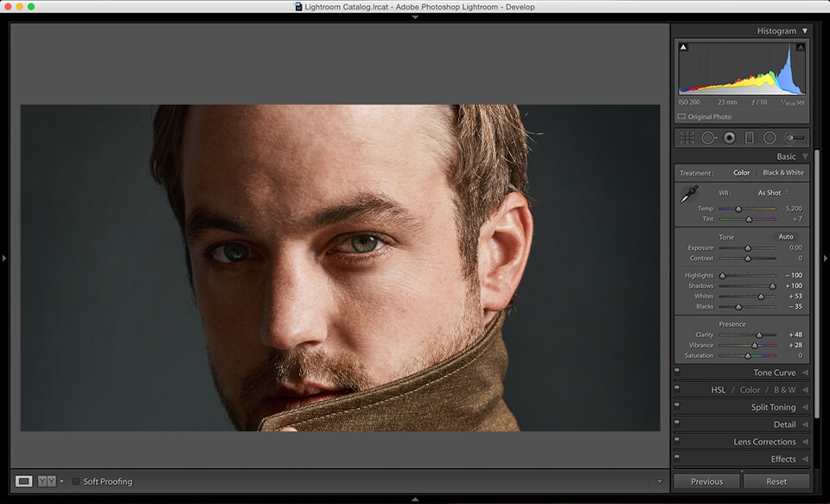This screenshot has height=504, width=830.
Task: Set treatment to Black & White
Action: click(x=782, y=173)
